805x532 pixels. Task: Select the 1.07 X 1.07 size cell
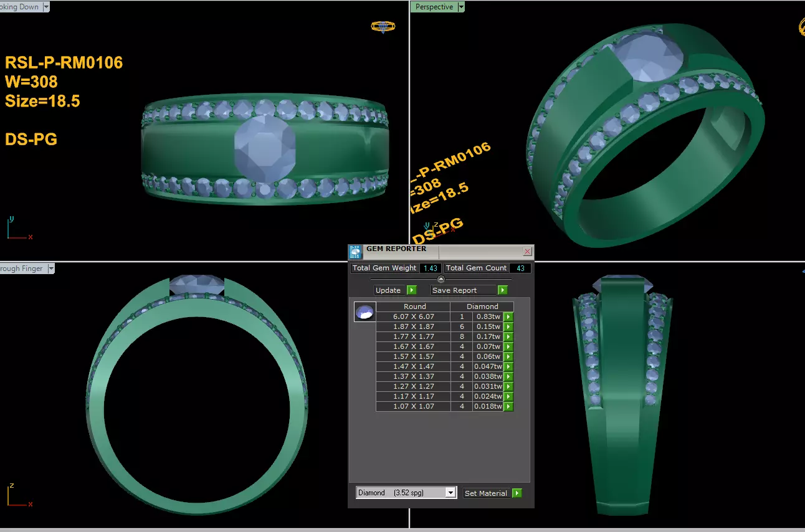pos(413,406)
